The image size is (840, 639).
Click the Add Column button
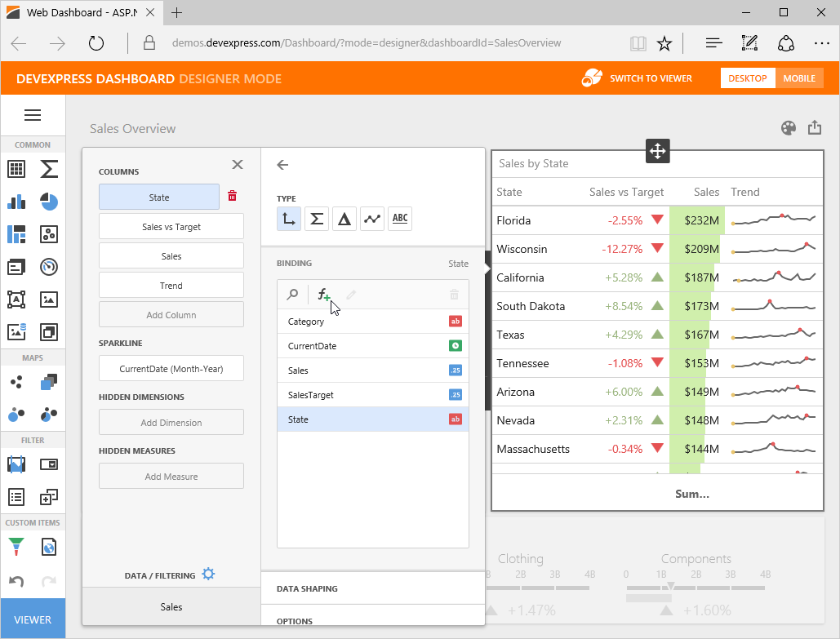171,315
